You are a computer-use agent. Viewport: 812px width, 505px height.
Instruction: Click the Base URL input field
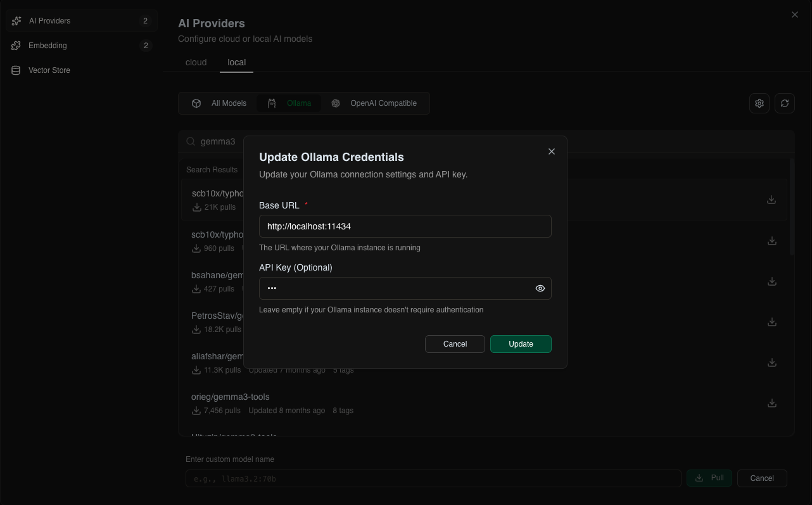click(405, 226)
